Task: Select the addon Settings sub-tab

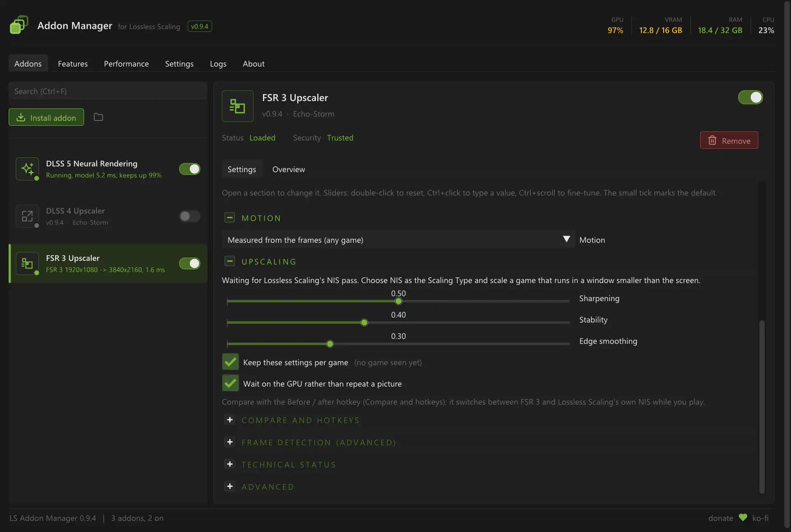Action: 242,169
